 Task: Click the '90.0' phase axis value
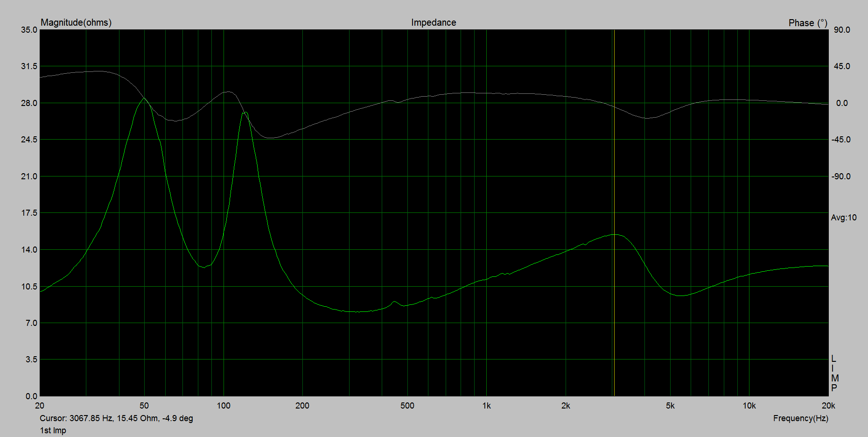842,30
